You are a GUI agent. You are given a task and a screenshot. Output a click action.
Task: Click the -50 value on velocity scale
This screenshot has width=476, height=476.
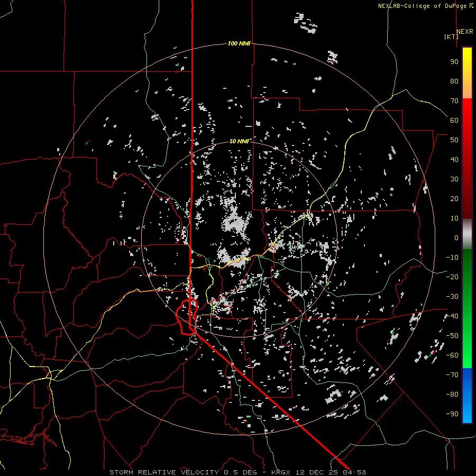click(x=452, y=336)
